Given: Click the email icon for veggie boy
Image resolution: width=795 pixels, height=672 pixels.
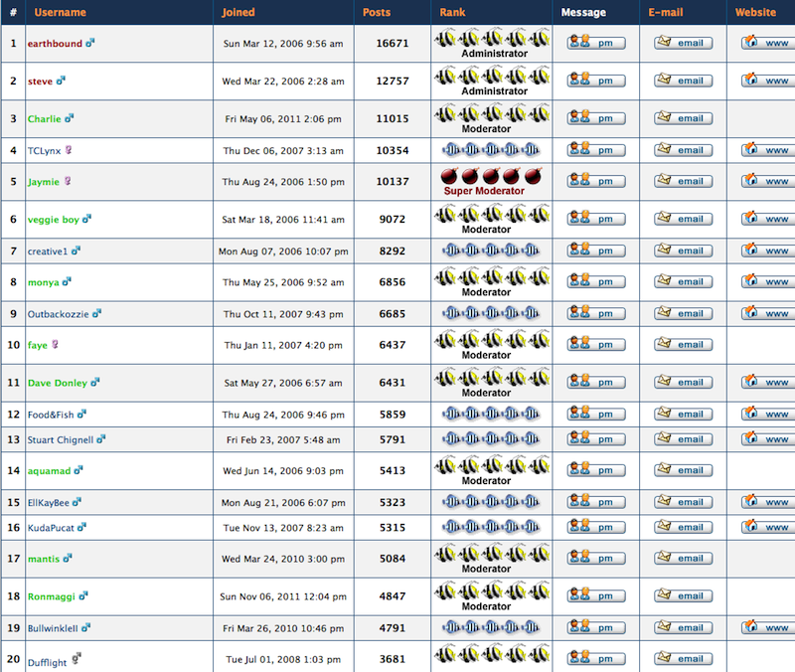Looking at the screenshot, I should [682, 220].
